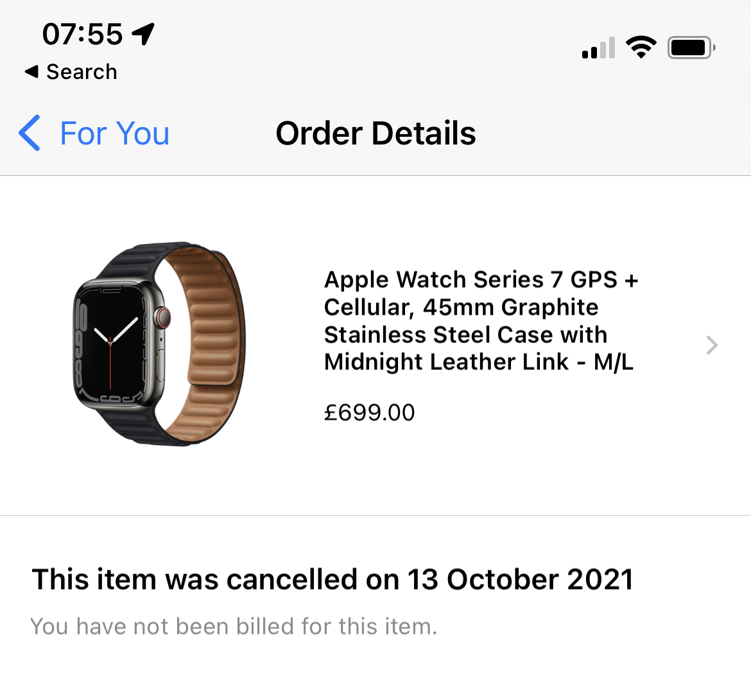The width and height of the screenshot is (751, 700).
Task: Tap the 07:55 clock in status bar
Action: click(82, 33)
